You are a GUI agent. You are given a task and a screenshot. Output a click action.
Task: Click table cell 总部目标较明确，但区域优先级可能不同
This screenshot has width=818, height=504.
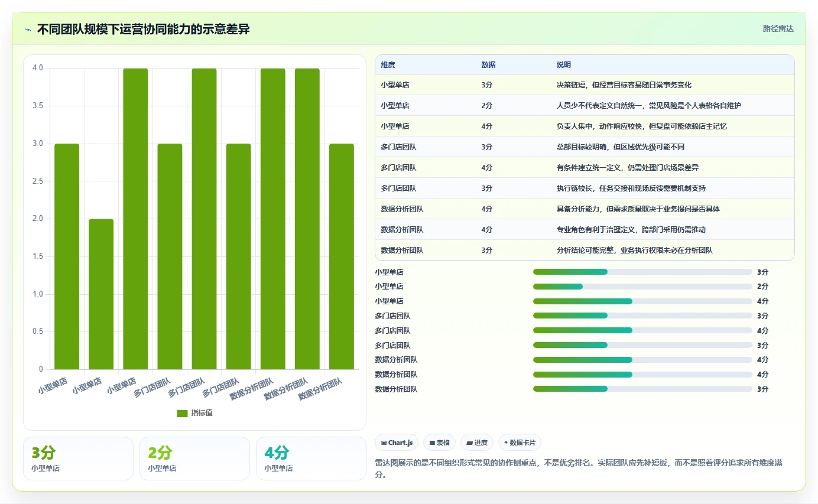pos(621,147)
